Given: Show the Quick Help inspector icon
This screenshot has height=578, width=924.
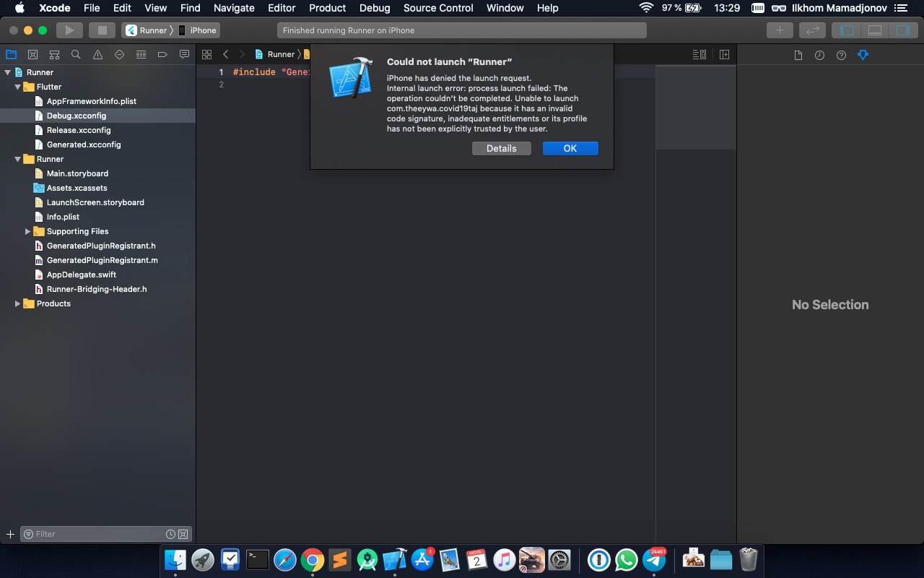Looking at the screenshot, I should click(841, 55).
